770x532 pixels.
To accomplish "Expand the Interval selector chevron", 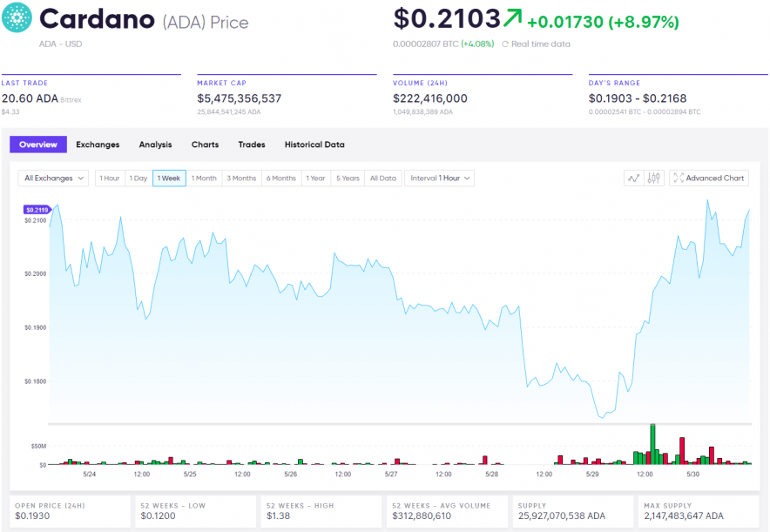I will [468, 178].
